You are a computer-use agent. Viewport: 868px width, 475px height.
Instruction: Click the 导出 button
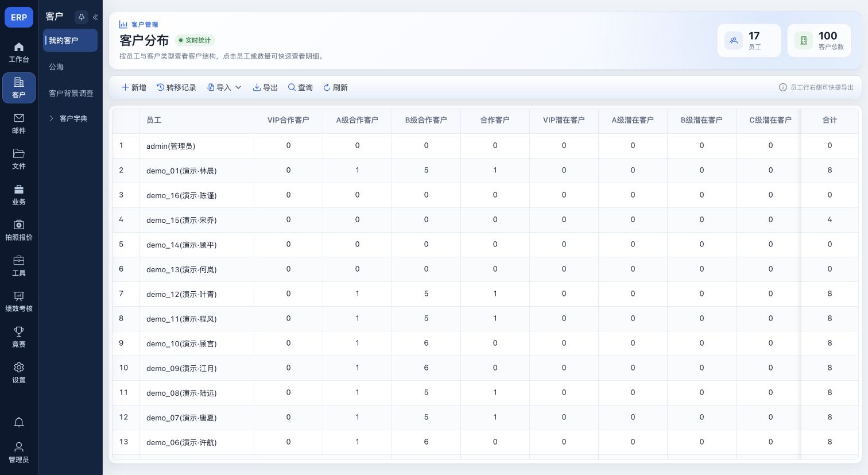(x=265, y=87)
